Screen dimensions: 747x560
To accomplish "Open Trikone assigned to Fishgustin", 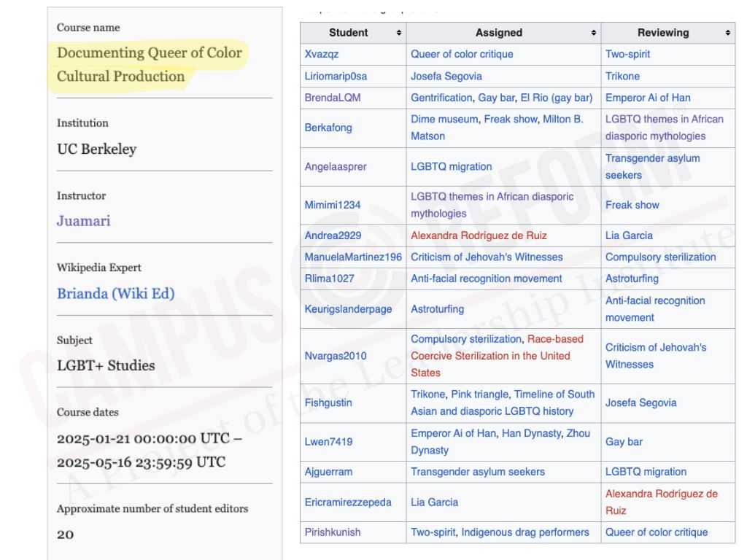I will click(x=427, y=394).
